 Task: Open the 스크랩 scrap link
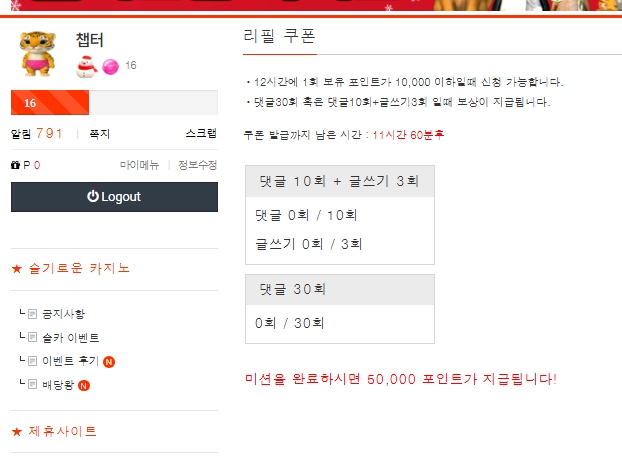point(200,133)
